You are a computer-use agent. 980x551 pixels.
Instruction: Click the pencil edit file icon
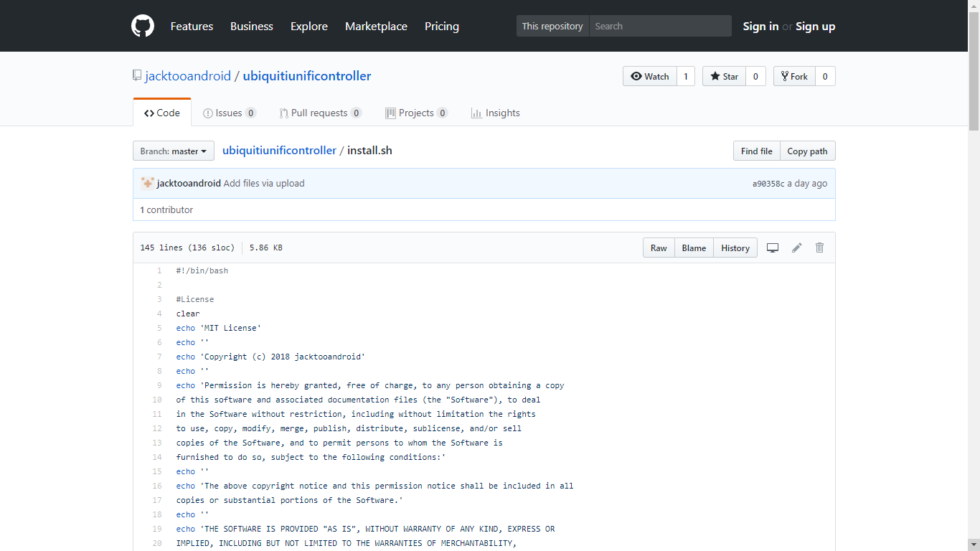pos(796,248)
